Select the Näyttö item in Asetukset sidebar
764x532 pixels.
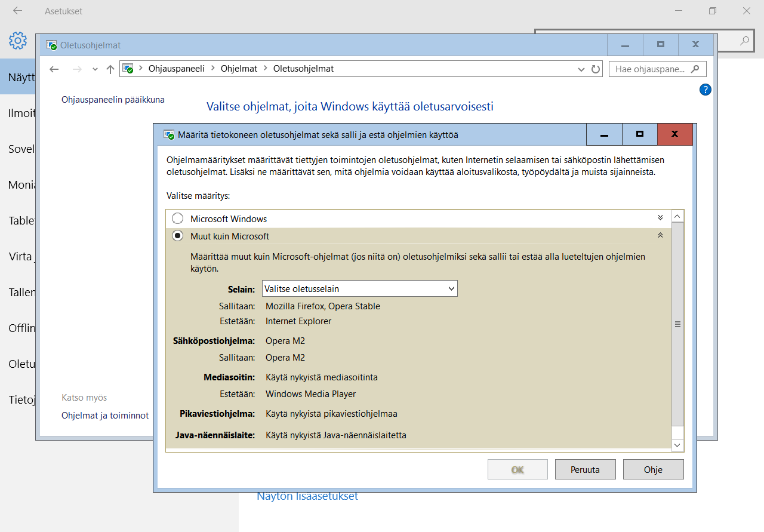18,76
